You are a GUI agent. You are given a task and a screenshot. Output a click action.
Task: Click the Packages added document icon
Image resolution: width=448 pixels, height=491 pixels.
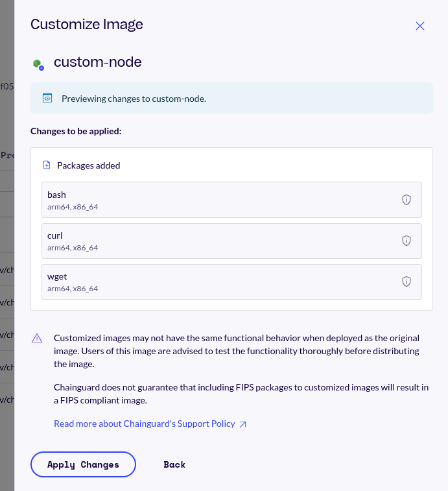click(47, 165)
